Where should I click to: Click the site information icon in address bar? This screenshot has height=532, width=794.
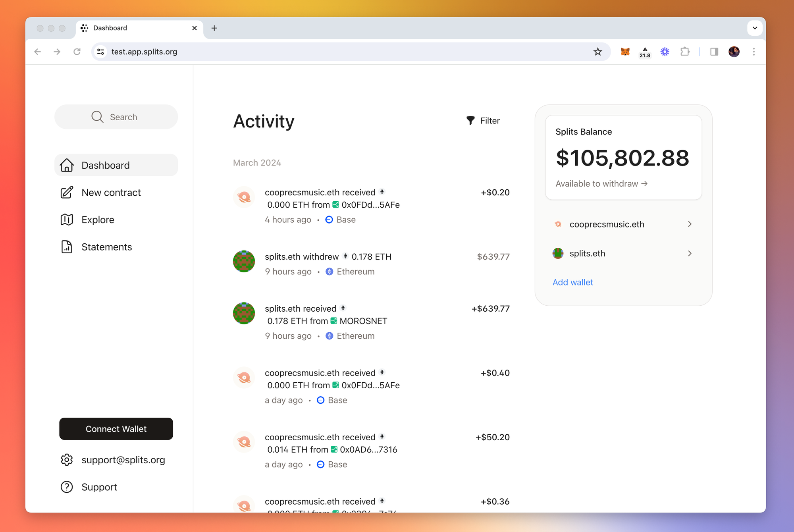[x=101, y=52]
